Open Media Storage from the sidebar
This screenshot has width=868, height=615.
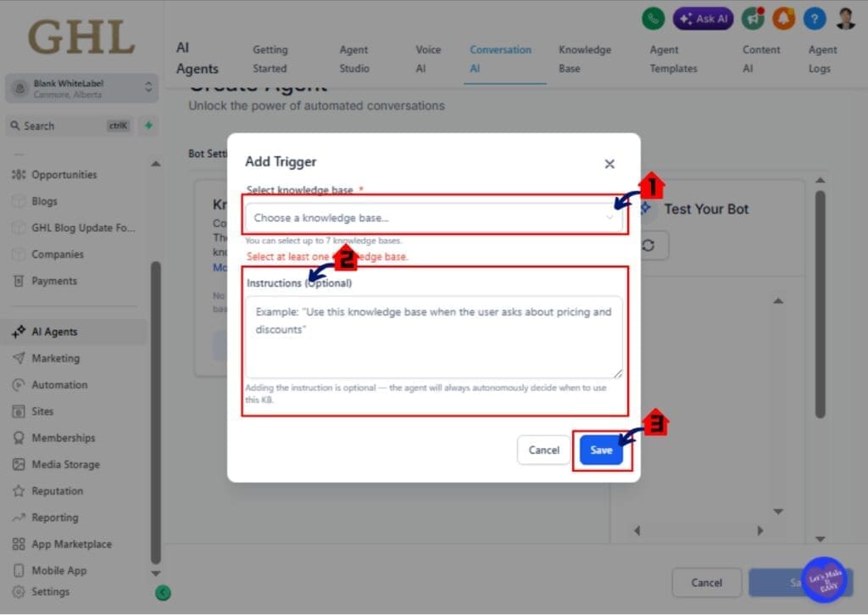(64, 464)
